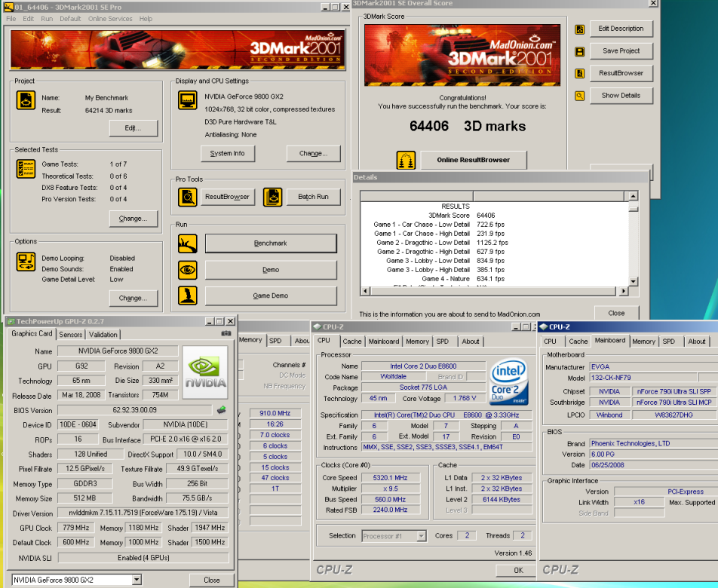The width and height of the screenshot is (718, 588).
Task: Switch to the Sensors tab in GPU-Z
Action: [x=71, y=335]
